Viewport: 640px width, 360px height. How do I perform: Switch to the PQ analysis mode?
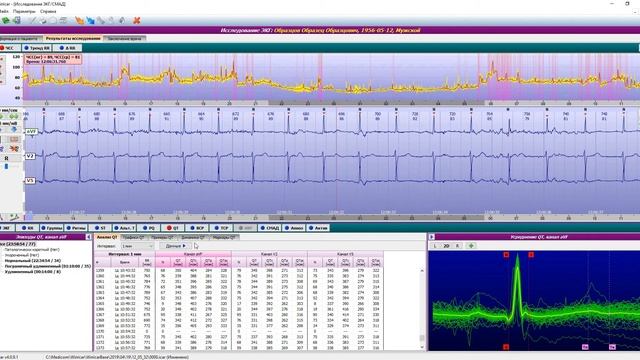(x=149, y=228)
